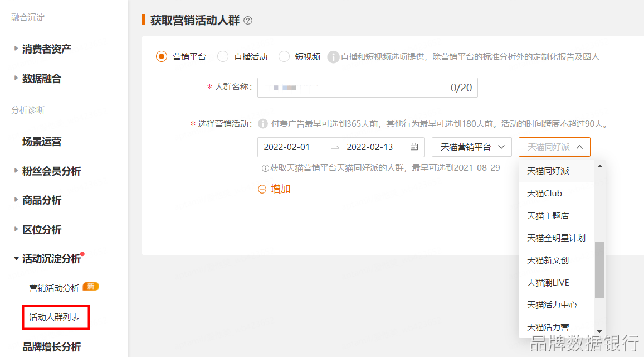Choose 天猫全明星计划 from dropdown list
This screenshot has width=644, height=357.
(x=557, y=238)
